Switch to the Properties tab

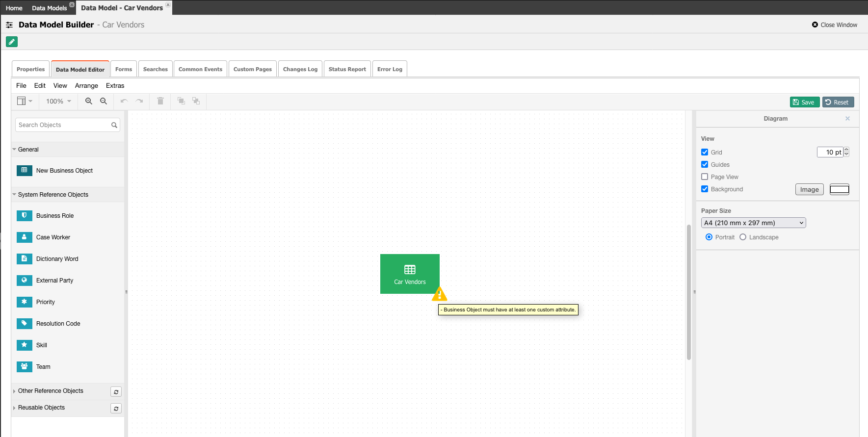click(30, 69)
